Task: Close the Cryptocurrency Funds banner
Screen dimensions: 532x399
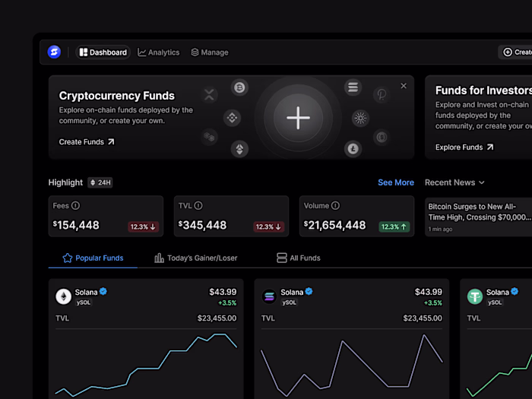Action: [x=404, y=86]
